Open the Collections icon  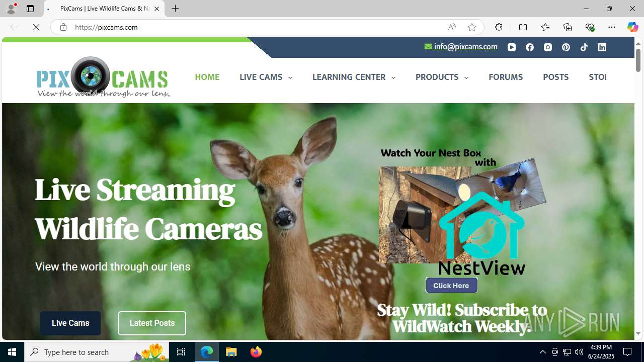click(x=568, y=27)
